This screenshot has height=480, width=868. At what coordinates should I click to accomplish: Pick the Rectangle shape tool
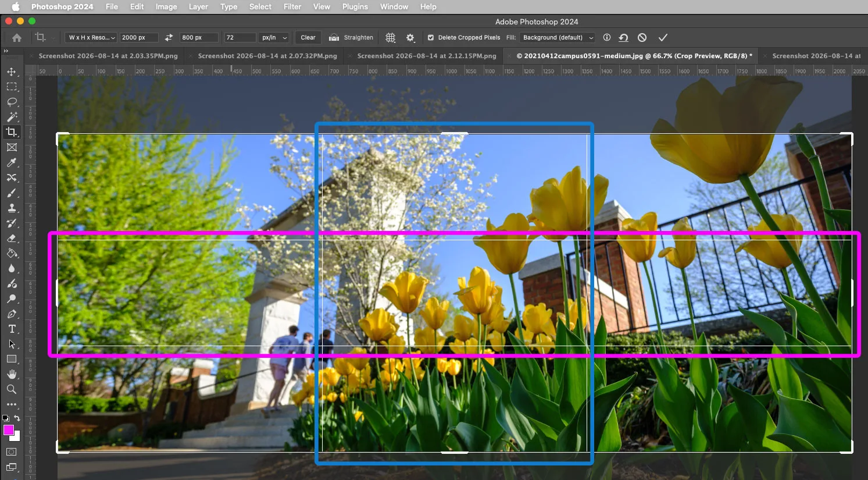(12, 359)
